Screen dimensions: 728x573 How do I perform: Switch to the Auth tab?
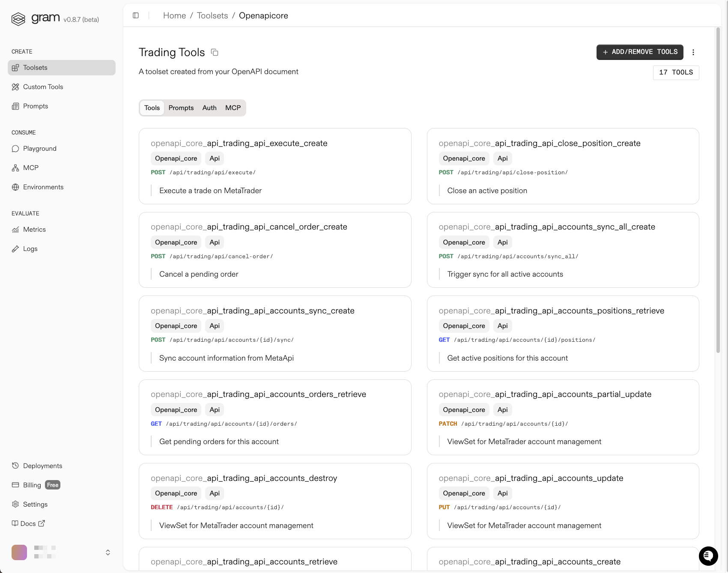pos(209,108)
